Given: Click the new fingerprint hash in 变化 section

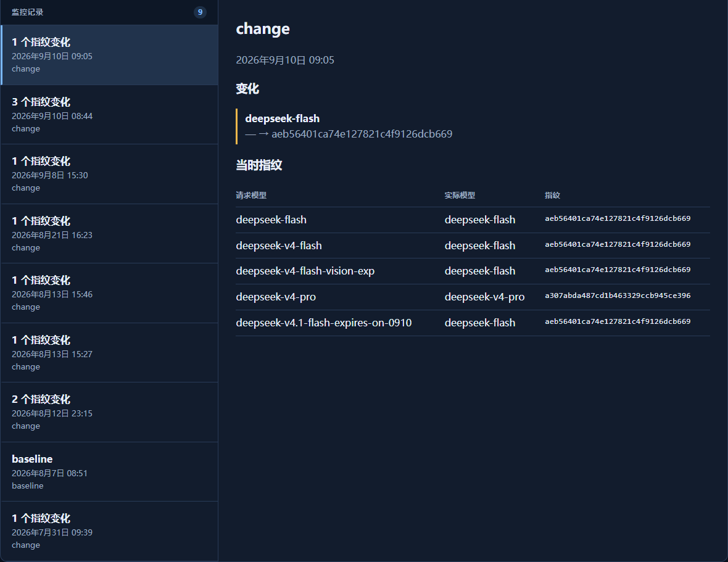Looking at the screenshot, I should tap(362, 134).
